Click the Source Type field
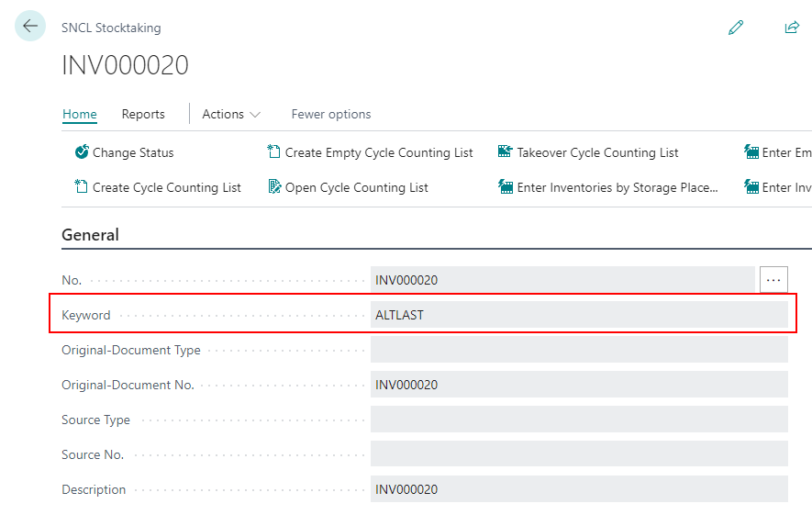 pyautogui.click(x=579, y=420)
